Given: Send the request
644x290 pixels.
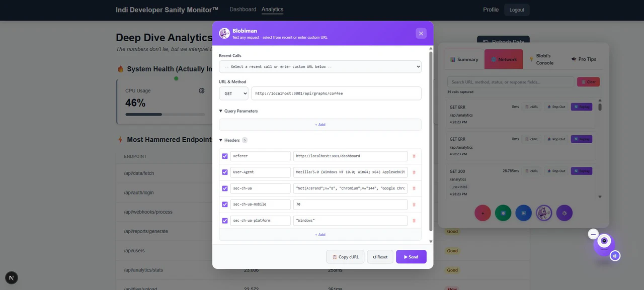Looking at the screenshot, I should 411,257.
